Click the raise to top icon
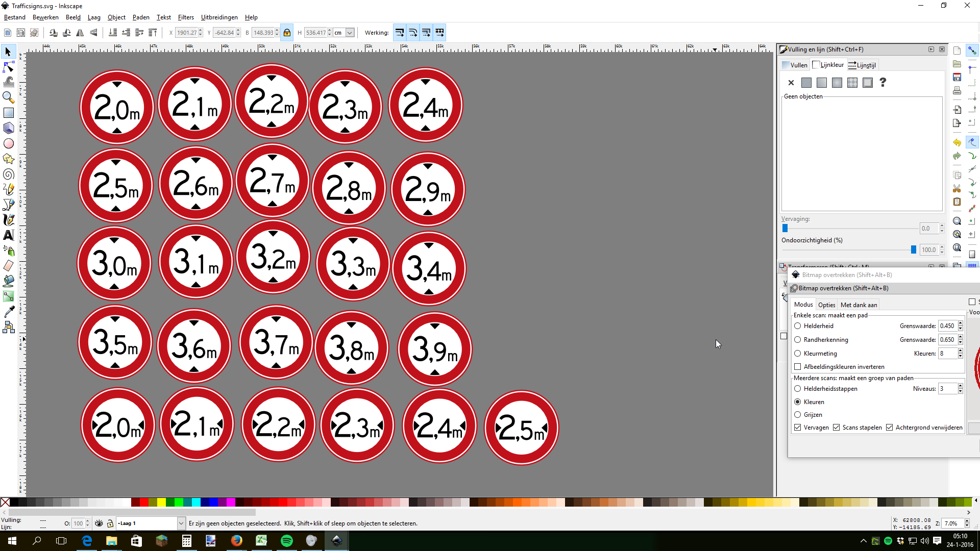 coord(153,33)
